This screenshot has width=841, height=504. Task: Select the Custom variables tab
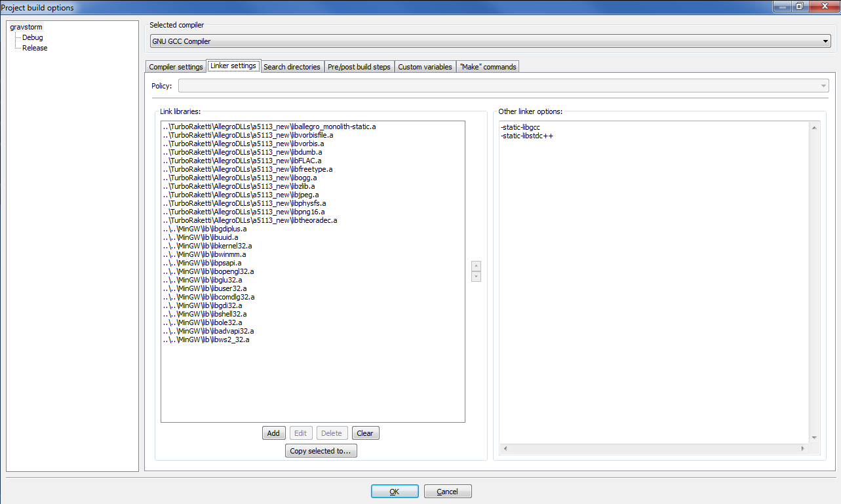[x=425, y=67]
